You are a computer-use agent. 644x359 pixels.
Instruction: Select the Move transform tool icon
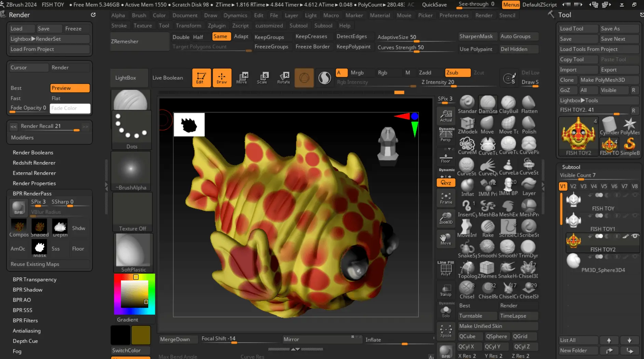pos(242,78)
